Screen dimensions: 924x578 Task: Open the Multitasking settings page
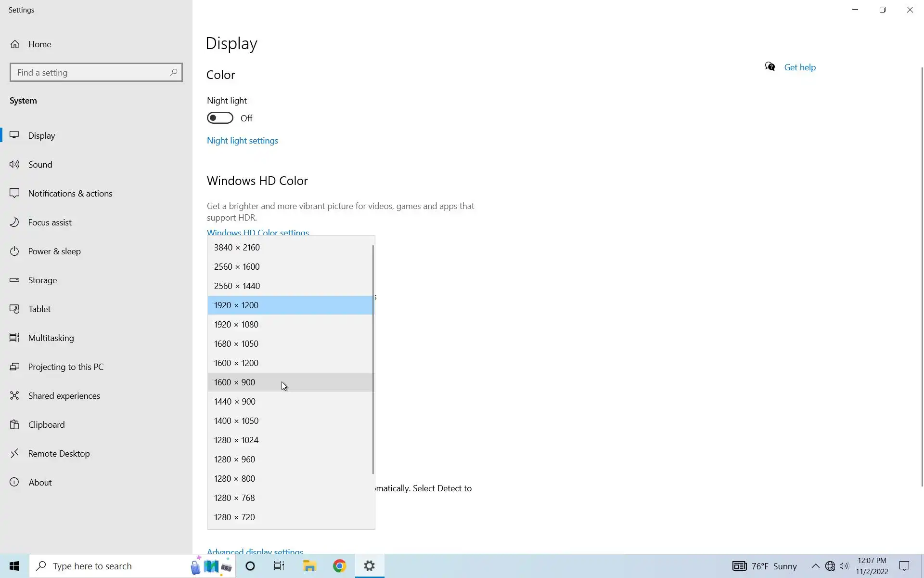[51, 338]
